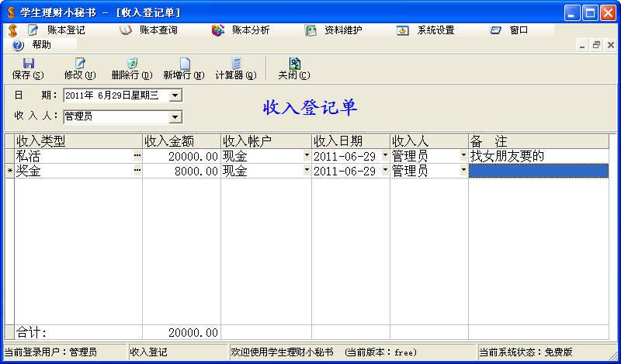Click the 删除行(D) button label
This screenshot has width=621, height=364.
[132, 75]
